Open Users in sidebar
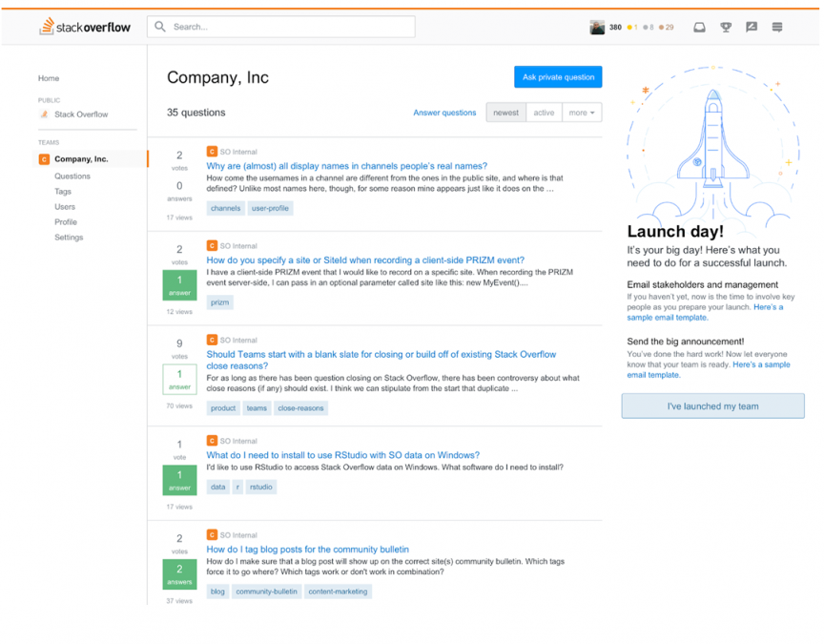The width and height of the screenshot is (824, 644). [65, 207]
